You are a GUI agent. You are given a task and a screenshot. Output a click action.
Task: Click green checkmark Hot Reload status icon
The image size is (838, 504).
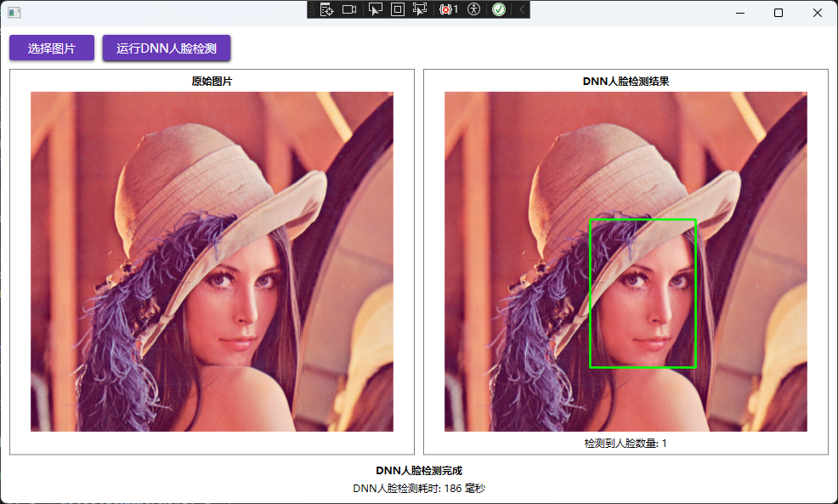tap(499, 9)
